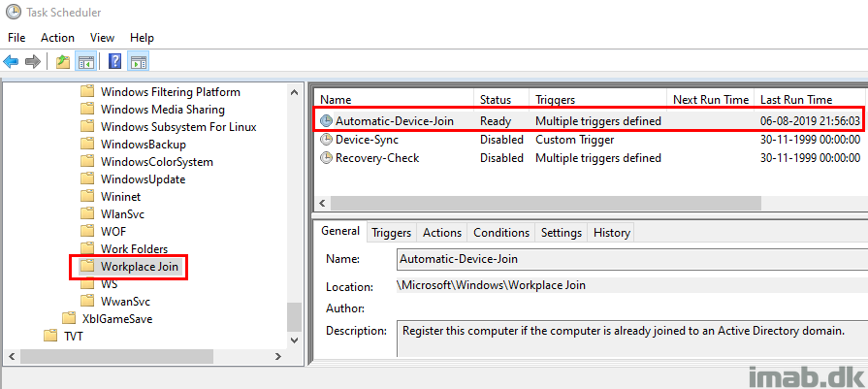Open the Conditions tab
The image size is (868, 389).
point(501,233)
